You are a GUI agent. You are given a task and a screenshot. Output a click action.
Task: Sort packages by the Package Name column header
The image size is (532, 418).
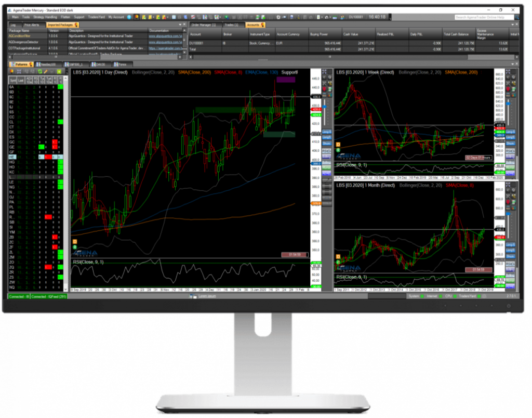pyautogui.click(x=28, y=30)
